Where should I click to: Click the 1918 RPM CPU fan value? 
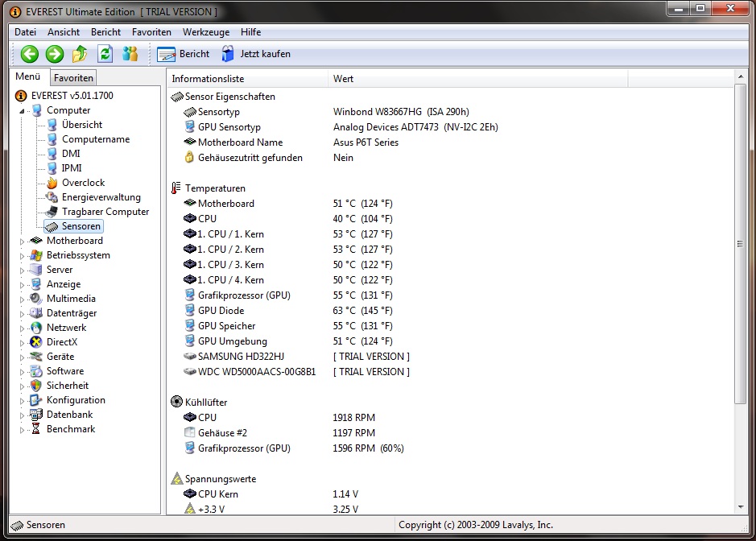click(x=353, y=418)
